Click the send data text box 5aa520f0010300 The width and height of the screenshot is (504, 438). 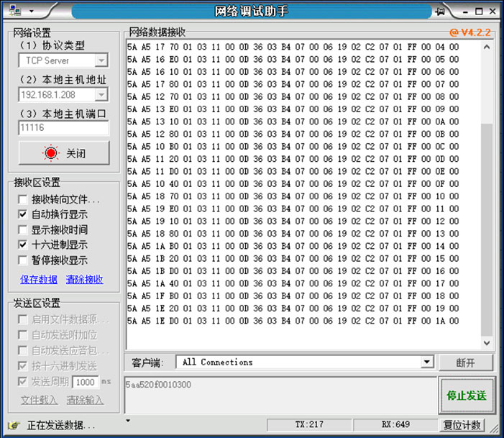click(x=280, y=396)
